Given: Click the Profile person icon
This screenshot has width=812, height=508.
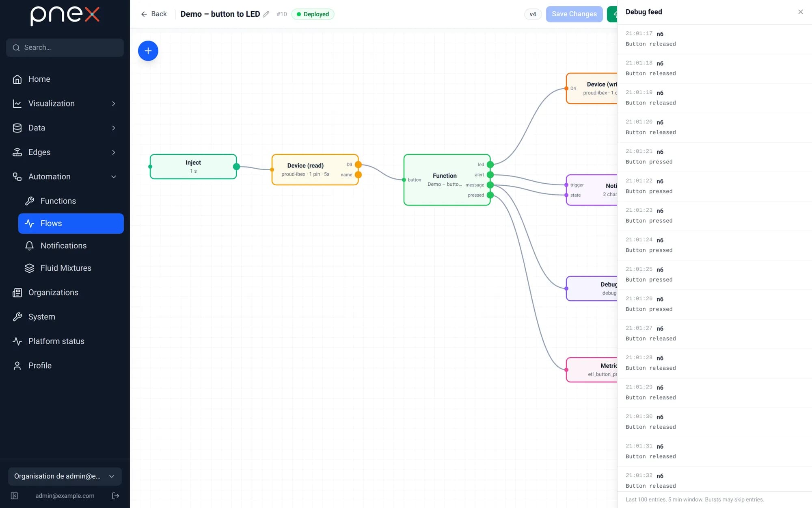Looking at the screenshot, I should coord(17,366).
